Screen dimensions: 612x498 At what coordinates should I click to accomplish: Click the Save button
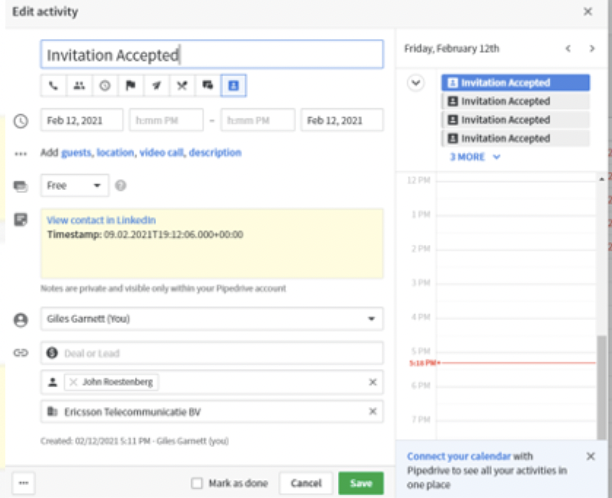pyautogui.click(x=361, y=483)
